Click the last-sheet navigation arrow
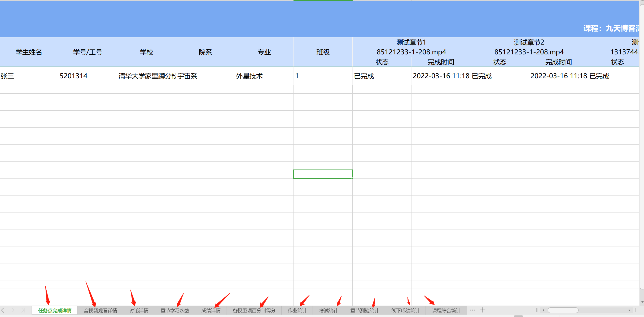Viewport: 644px width, 317px height. click(x=23, y=310)
